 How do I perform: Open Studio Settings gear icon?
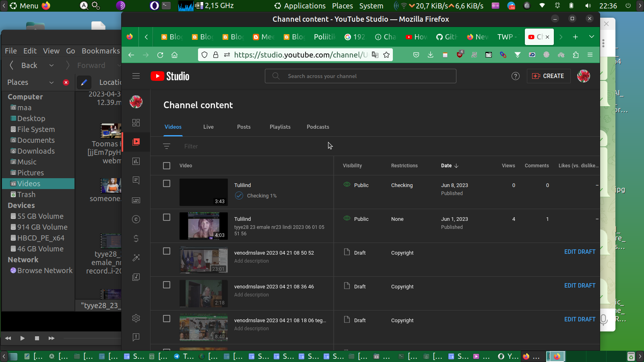coord(136,318)
